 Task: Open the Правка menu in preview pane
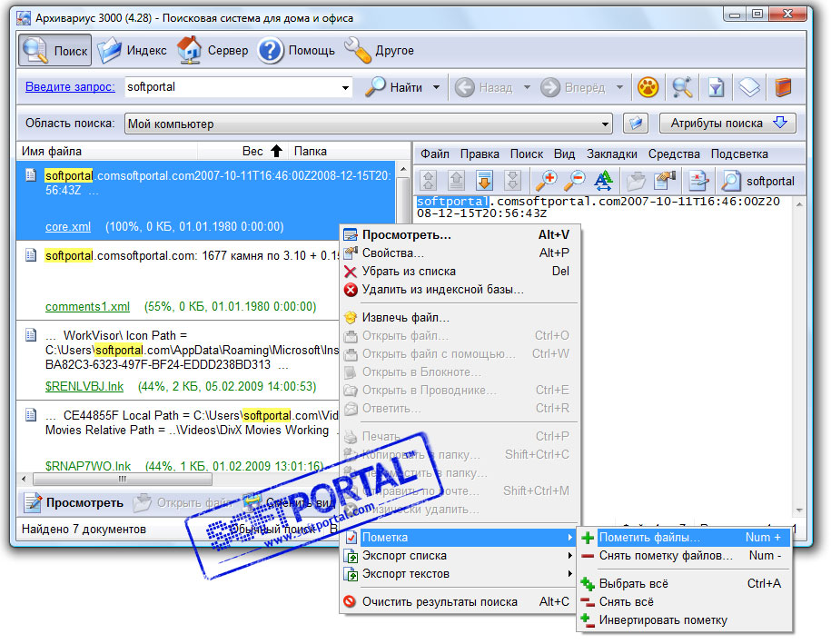click(x=480, y=154)
